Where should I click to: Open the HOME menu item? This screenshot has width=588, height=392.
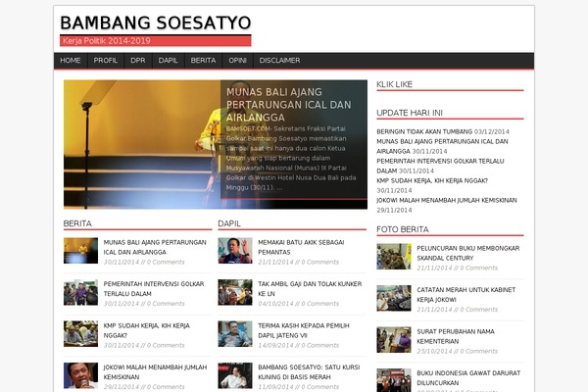[71, 61]
